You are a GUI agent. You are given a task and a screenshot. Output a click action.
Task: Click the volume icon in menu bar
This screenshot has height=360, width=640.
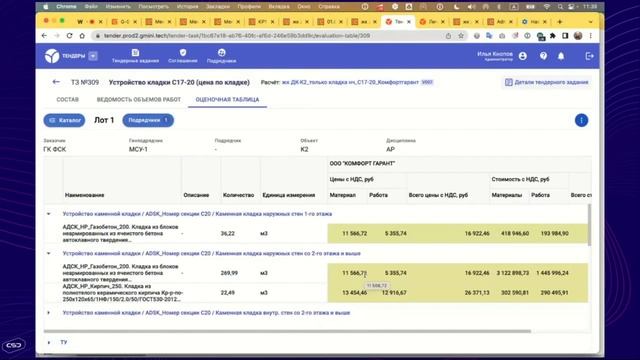(x=471, y=7)
